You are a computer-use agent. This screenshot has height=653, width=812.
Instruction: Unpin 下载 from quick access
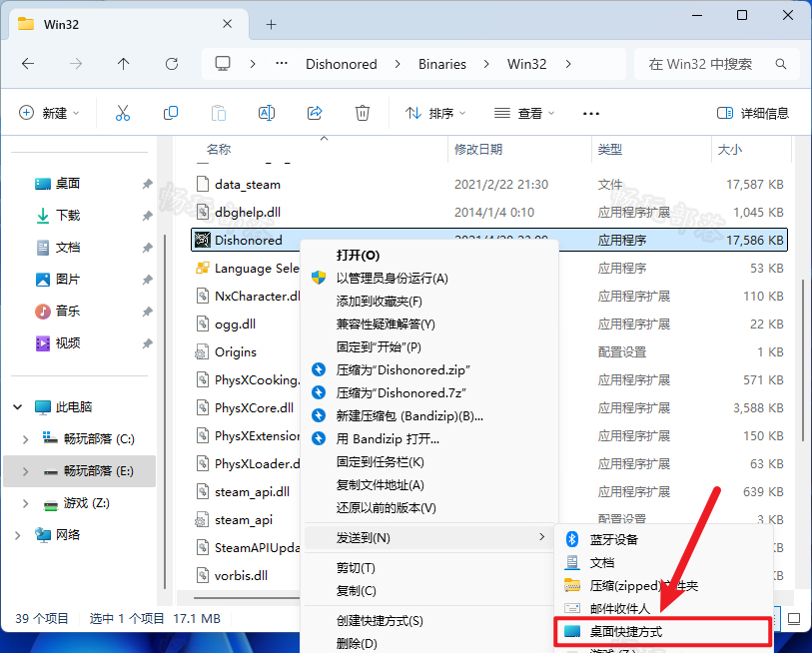pyautogui.click(x=148, y=216)
